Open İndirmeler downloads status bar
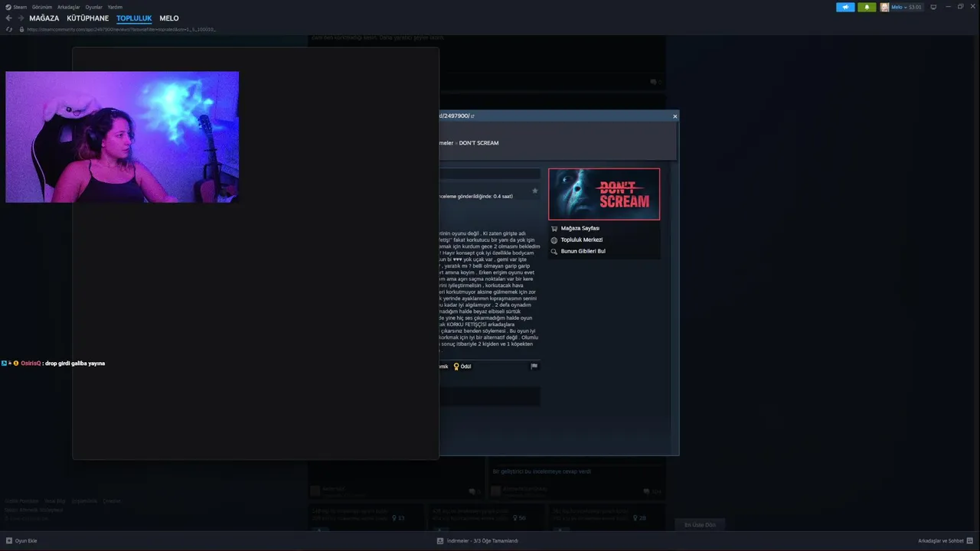 (478, 541)
